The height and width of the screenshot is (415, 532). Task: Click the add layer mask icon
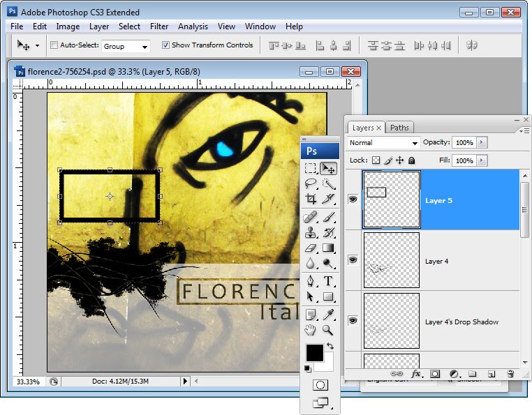tap(435, 374)
